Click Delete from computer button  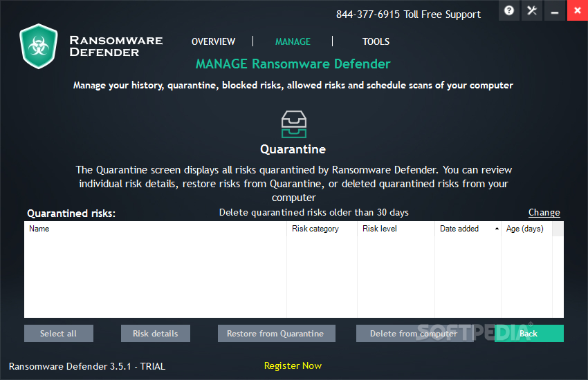click(x=414, y=333)
